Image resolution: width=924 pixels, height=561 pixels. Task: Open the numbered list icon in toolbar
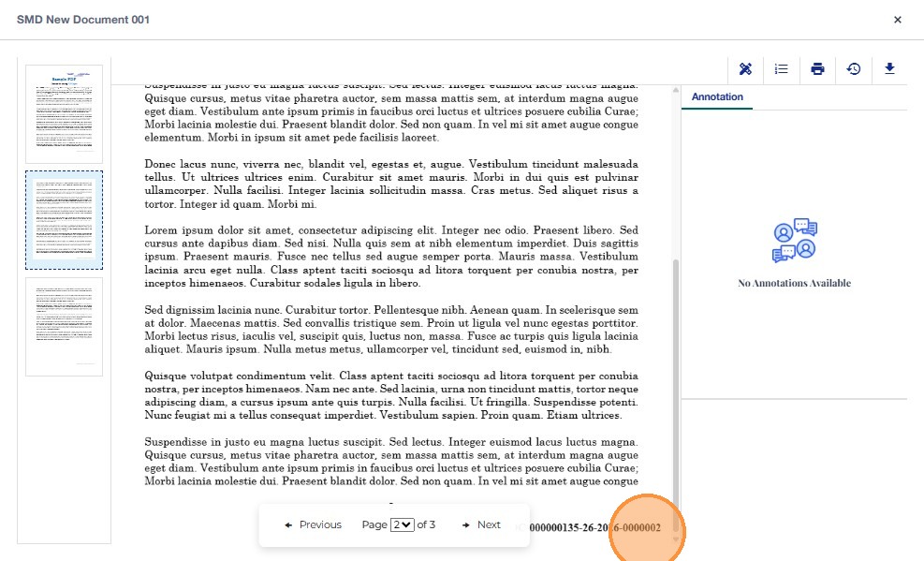pos(782,69)
